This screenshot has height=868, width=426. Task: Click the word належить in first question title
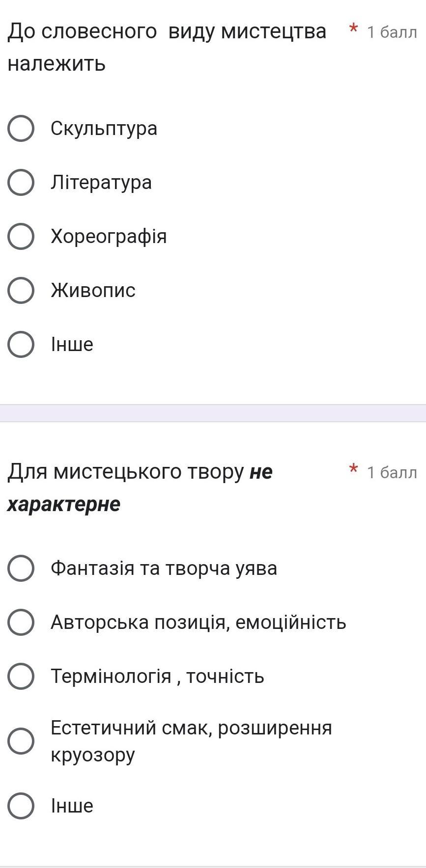tap(57, 64)
